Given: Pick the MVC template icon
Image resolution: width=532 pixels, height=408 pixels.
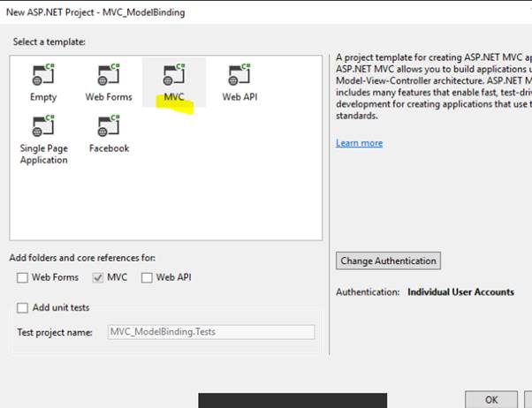Looking at the screenshot, I should point(174,74).
